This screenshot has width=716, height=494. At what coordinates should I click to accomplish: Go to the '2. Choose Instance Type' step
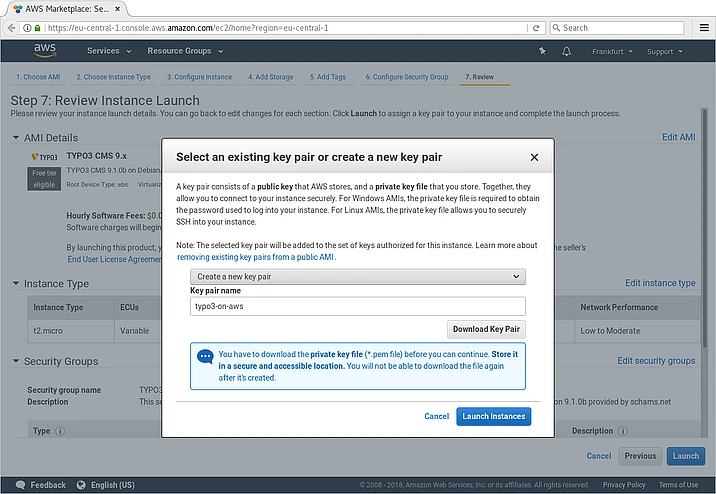[x=113, y=77]
